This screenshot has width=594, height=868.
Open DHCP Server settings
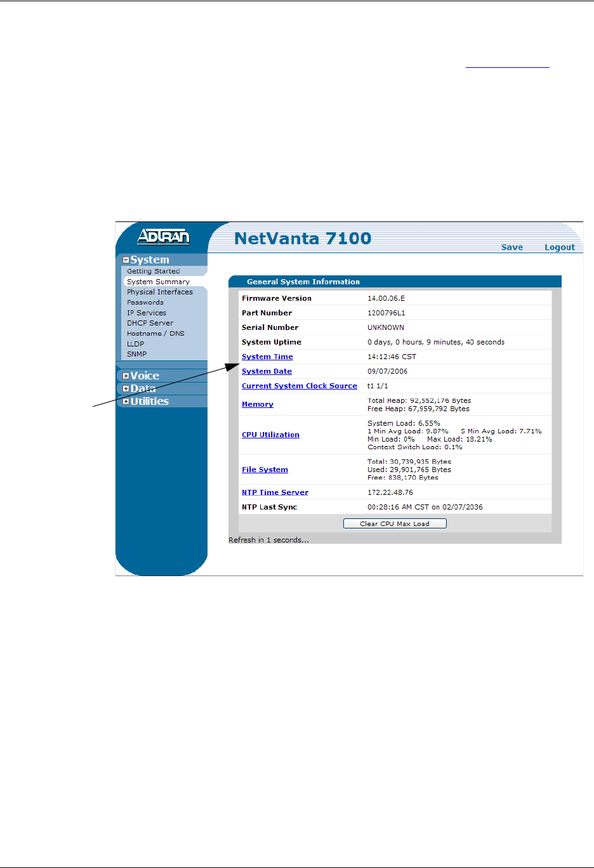point(150,323)
